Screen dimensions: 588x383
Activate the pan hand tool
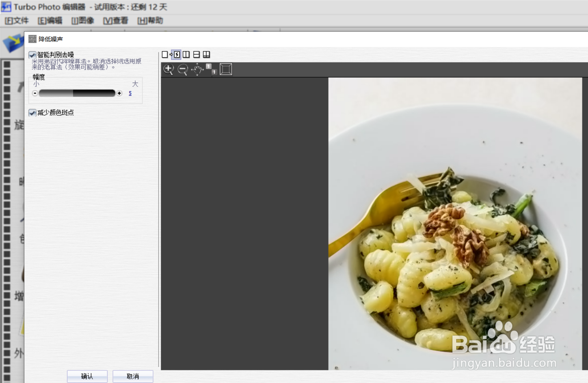tap(197, 69)
